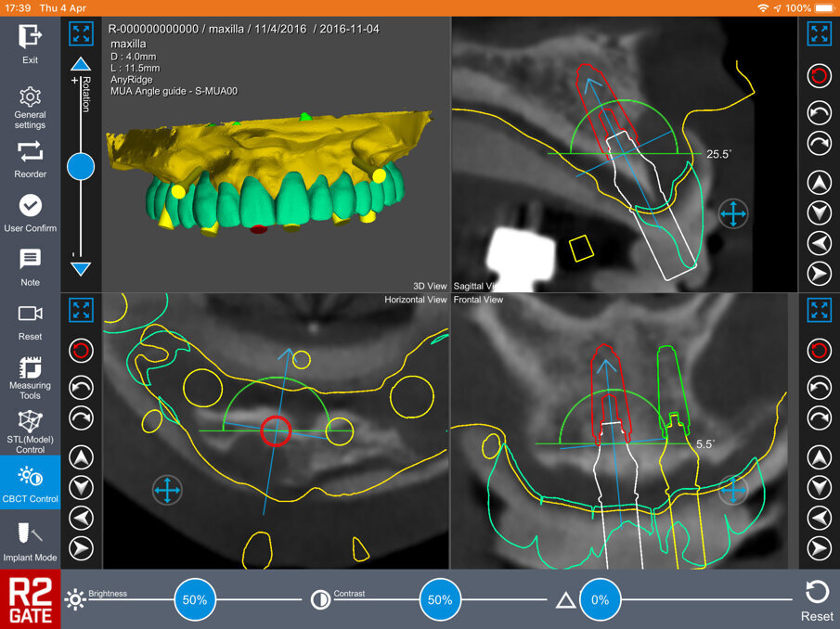Tap the Exit icon in sidebar

tap(31, 37)
